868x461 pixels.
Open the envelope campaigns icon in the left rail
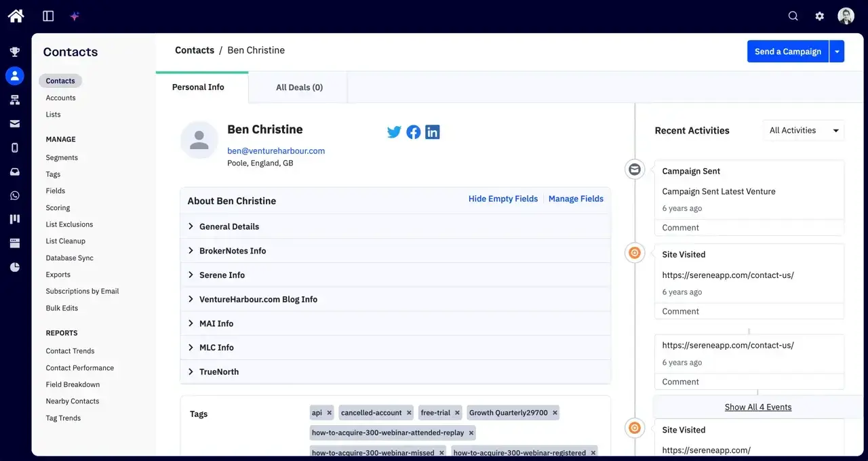(15, 123)
